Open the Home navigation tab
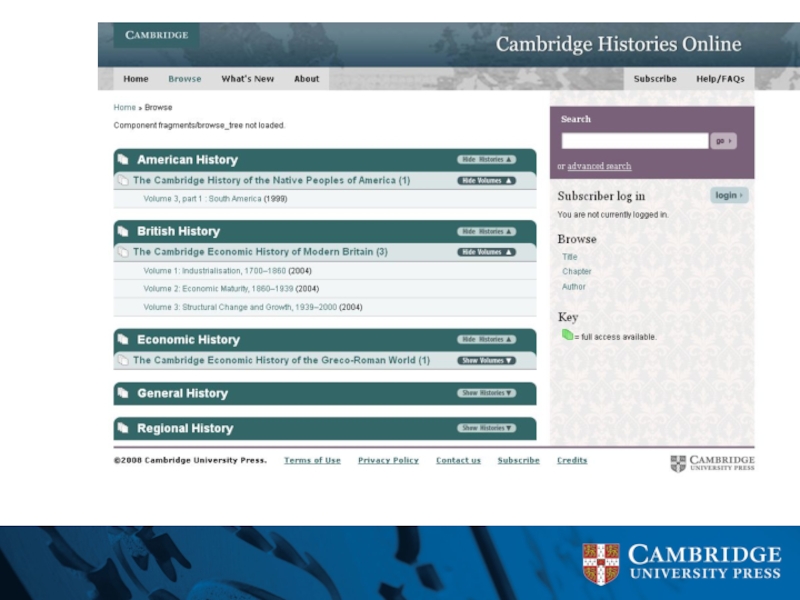This screenshot has height=600, width=800. [136, 79]
